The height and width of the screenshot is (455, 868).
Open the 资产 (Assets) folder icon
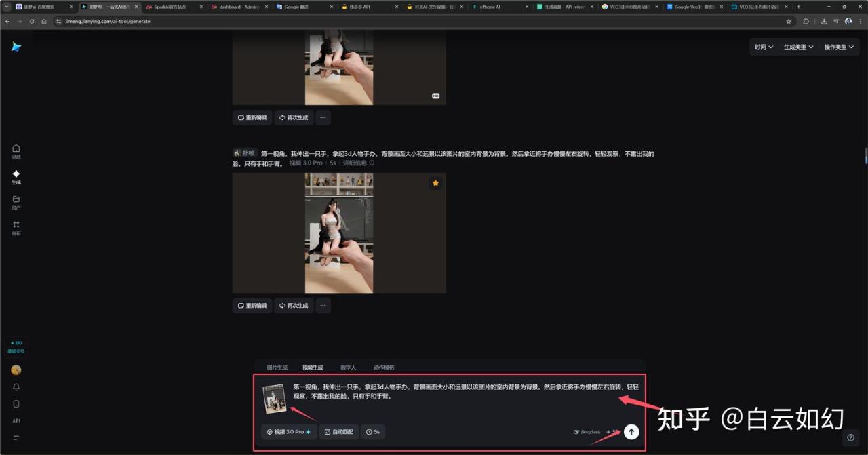coord(16,202)
